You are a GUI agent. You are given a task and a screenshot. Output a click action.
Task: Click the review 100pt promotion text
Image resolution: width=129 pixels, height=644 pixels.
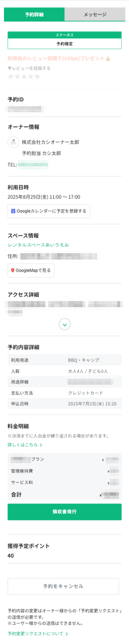click(59, 58)
